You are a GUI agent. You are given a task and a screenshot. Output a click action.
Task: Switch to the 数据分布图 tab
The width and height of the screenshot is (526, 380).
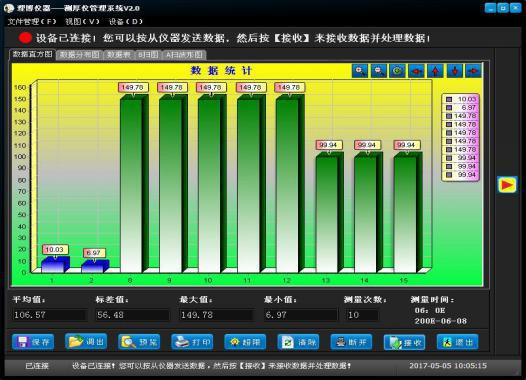[x=80, y=55]
